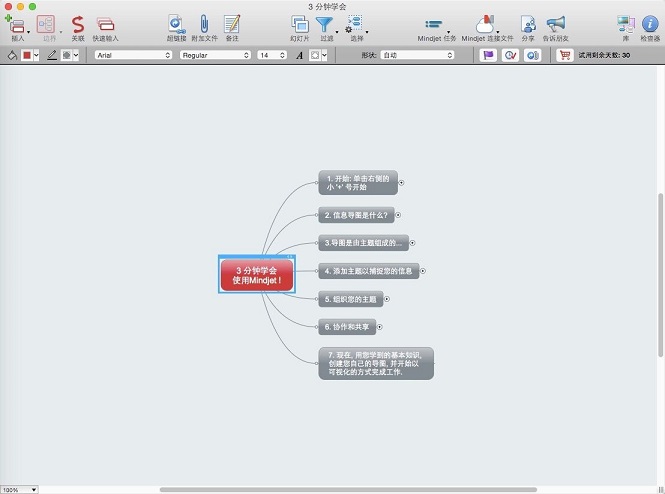Click the shopping cart purchase button

(x=565, y=55)
